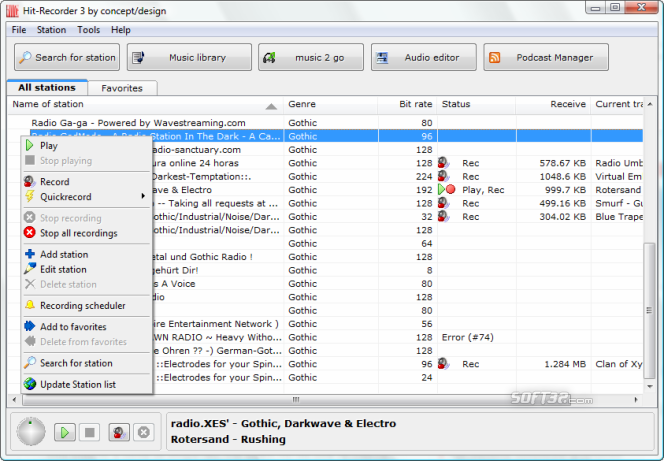Screen dimensions: 664x461
Task: Click the Update Station list globe icon
Action: point(30,384)
